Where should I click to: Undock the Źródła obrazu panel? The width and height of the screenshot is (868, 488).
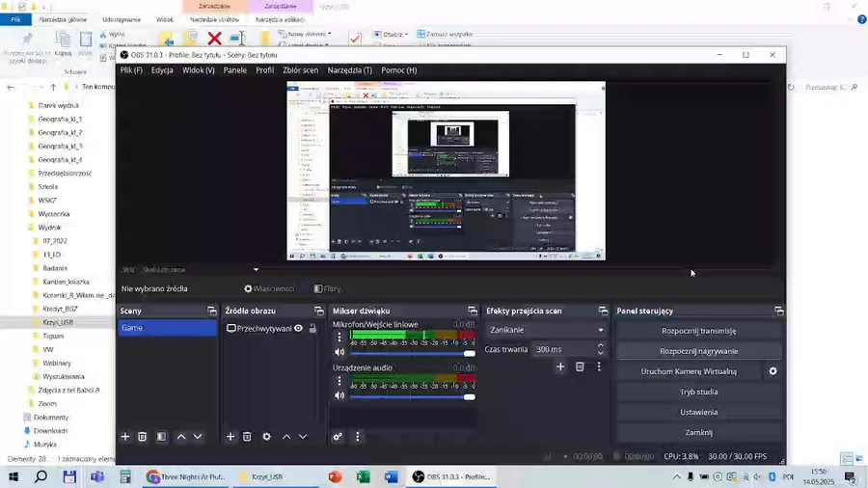pos(319,311)
